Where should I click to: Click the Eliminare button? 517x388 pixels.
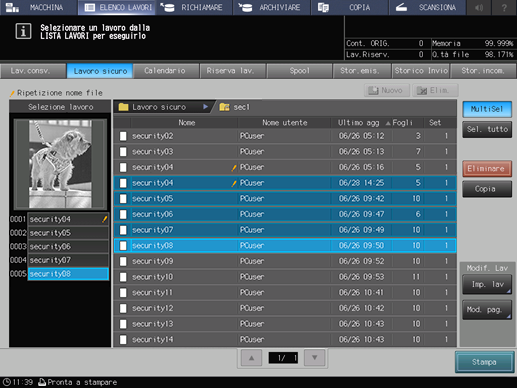point(487,169)
